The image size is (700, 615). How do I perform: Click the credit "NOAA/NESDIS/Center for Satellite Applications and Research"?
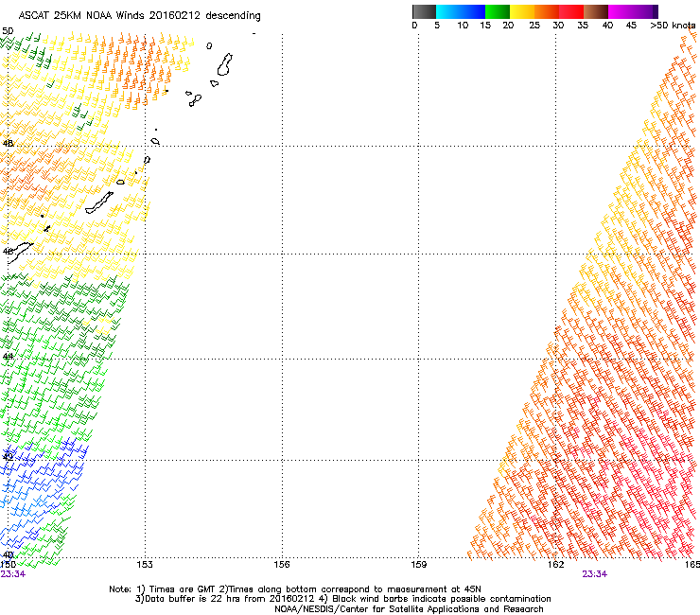coord(409,609)
